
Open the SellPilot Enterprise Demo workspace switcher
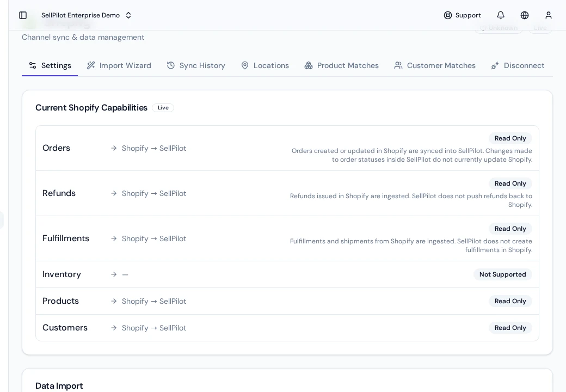coord(87,15)
